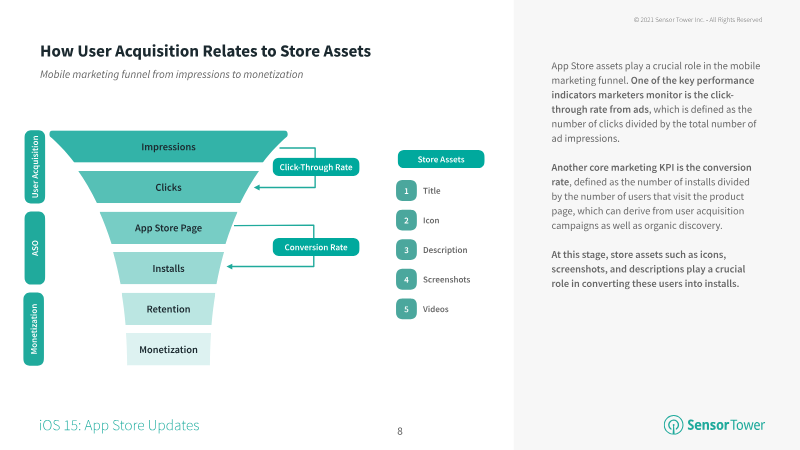Click the number 5 badge beside Videos

point(406,309)
